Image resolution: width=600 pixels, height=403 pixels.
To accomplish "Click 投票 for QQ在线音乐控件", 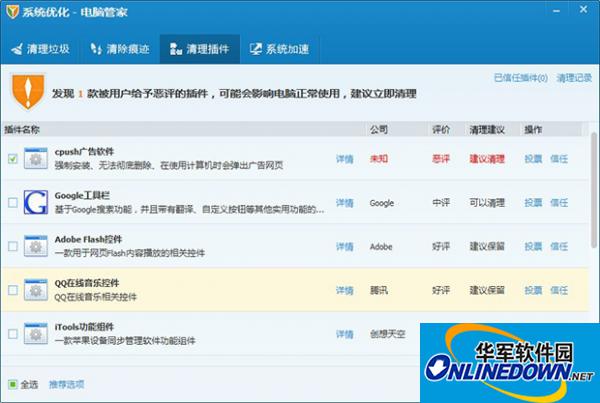I will click(533, 290).
